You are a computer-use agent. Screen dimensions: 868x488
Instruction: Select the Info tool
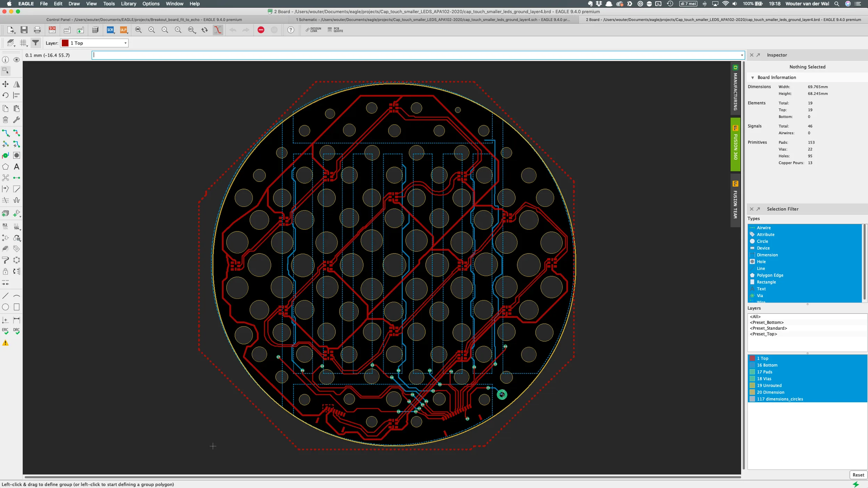tap(6, 60)
